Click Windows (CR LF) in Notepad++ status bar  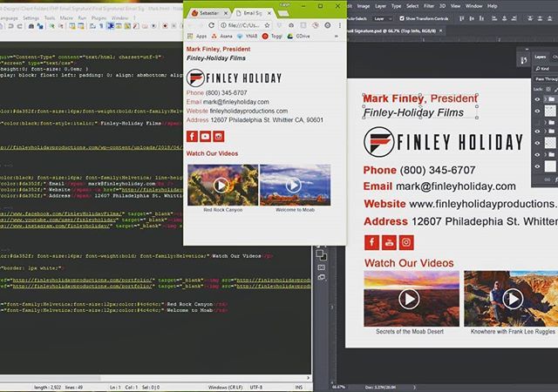click(x=225, y=388)
